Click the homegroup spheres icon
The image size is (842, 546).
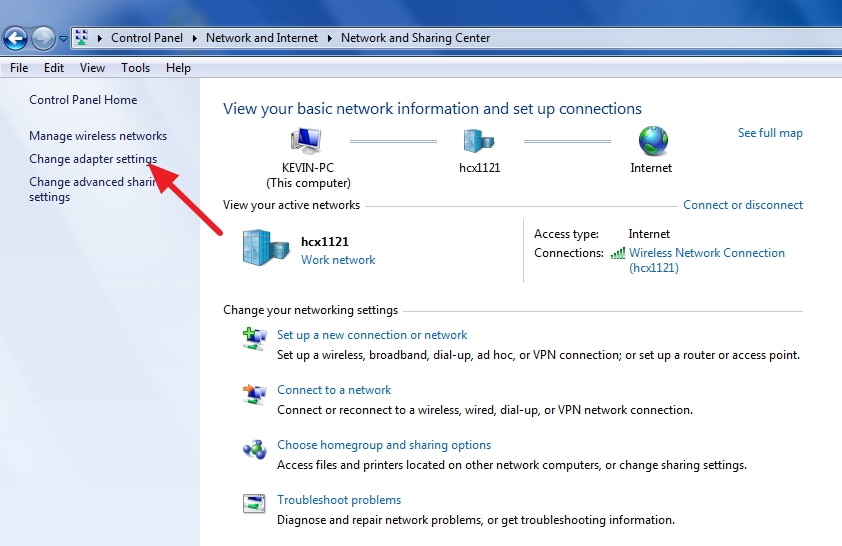coord(255,449)
